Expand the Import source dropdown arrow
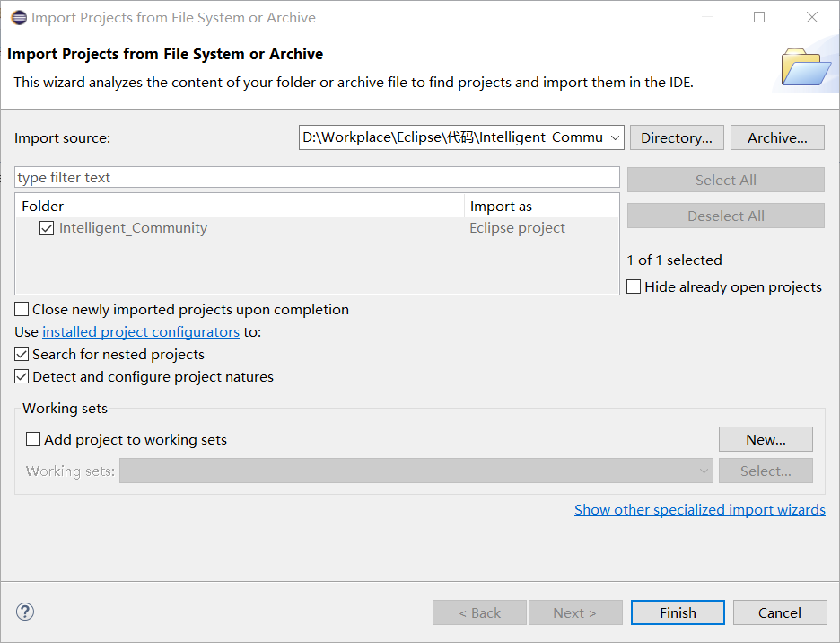Image resolution: width=840 pixels, height=643 pixels. click(x=615, y=137)
